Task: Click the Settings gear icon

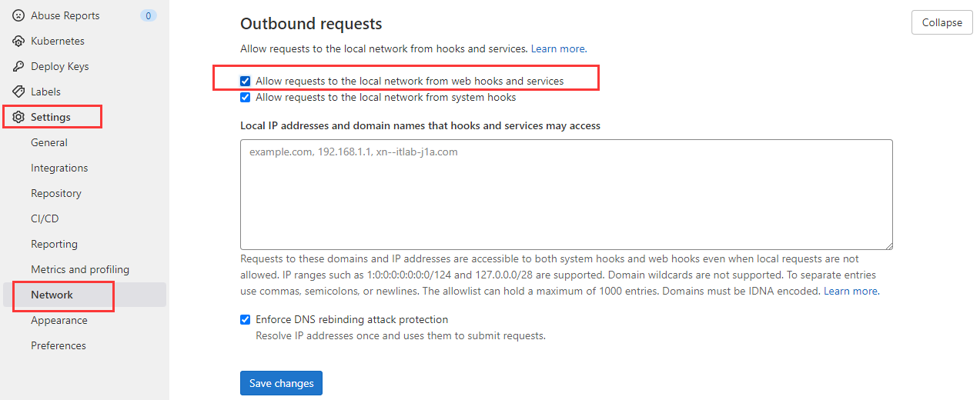Action: coord(18,117)
